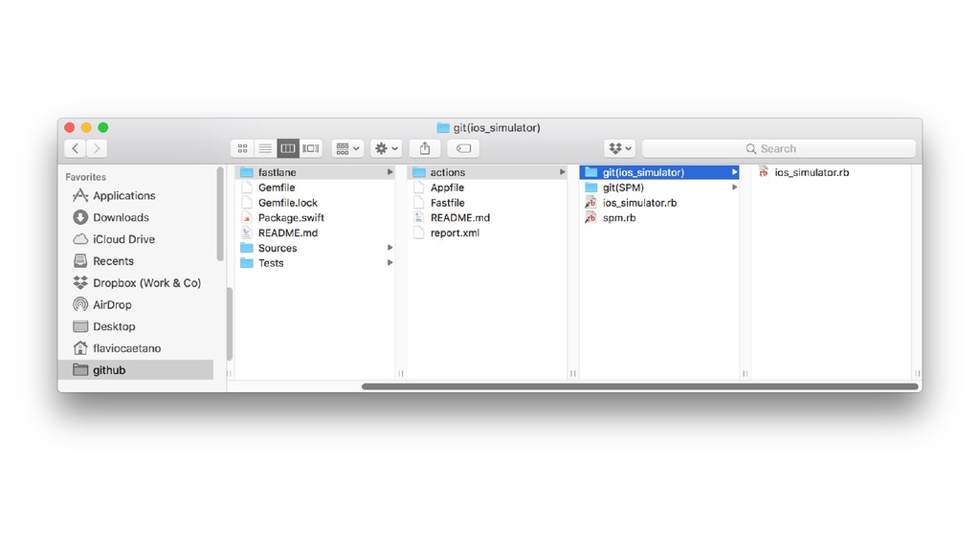980x551 pixels.
Task: Select the actions folder
Action: 487,172
